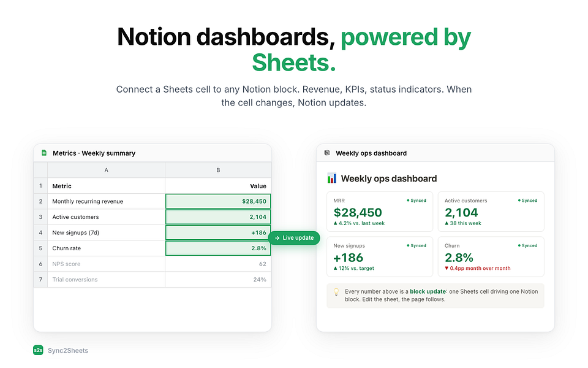Click the 'MRR' card label
This screenshot has width=588, height=368.
pyautogui.click(x=339, y=201)
